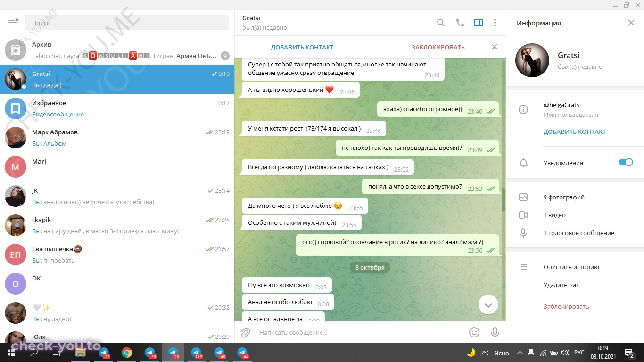
Task: Open the main hamburger menu
Action: [13, 23]
